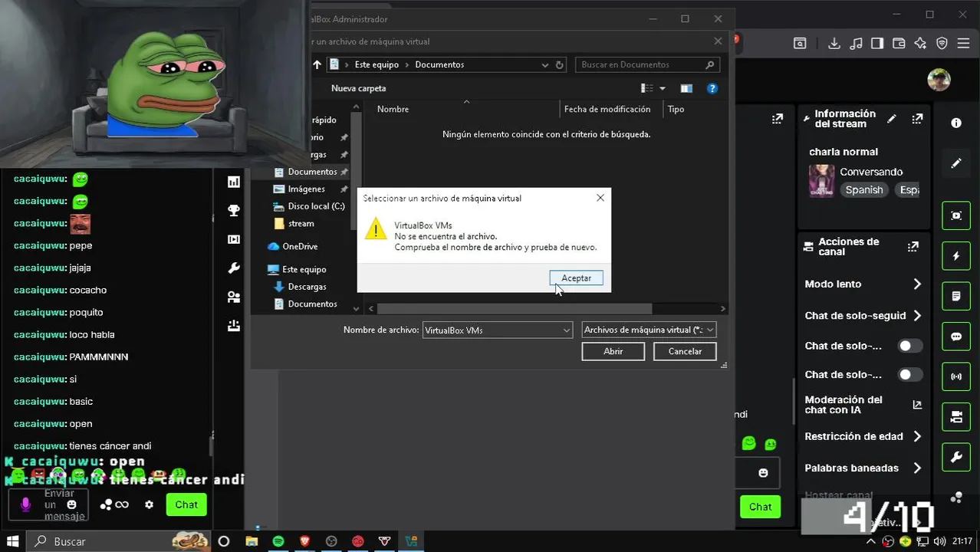The image size is (980, 552).
Task: Sort by the Nombre column header
Action: pyautogui.click(x=393, y=109)
